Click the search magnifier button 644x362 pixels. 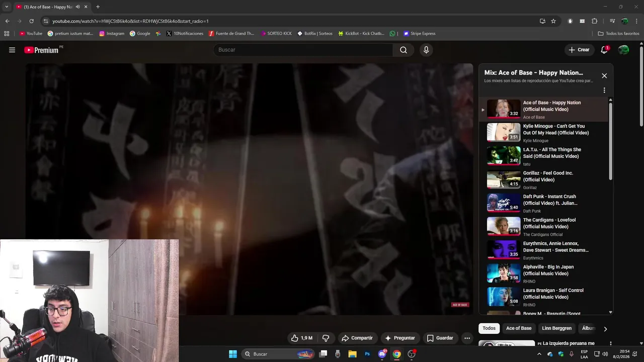point(404,50)
